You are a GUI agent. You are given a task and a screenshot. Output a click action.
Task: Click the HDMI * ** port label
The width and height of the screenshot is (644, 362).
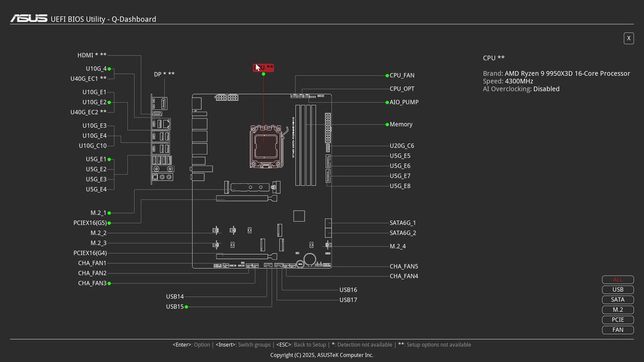(92, 55)
